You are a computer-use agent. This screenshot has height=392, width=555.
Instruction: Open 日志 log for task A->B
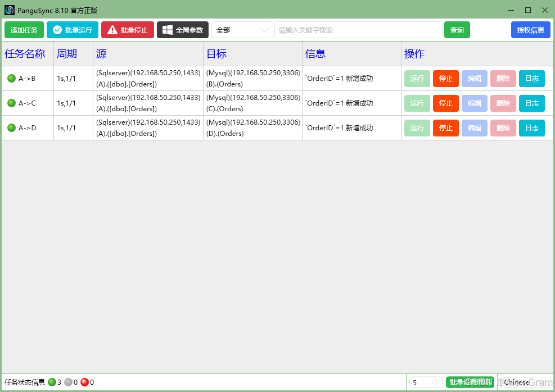tap(532, 79)
